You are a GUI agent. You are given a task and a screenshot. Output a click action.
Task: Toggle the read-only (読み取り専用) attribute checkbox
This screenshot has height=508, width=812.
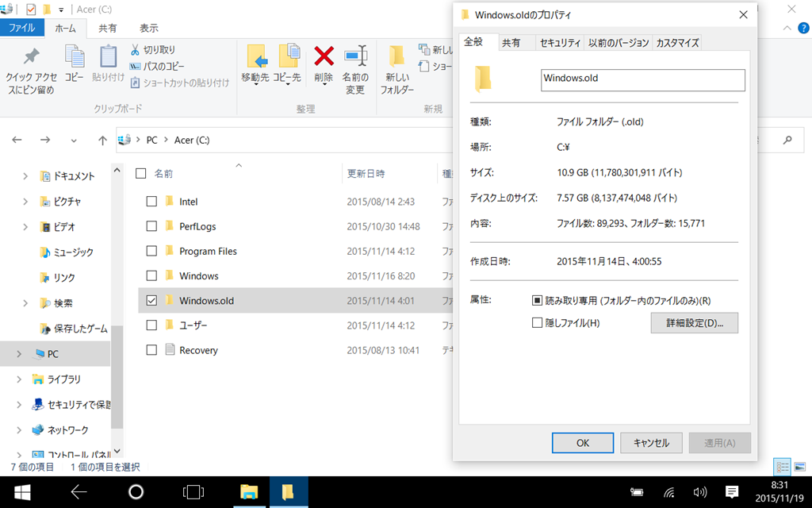click(x=537, y=300)
